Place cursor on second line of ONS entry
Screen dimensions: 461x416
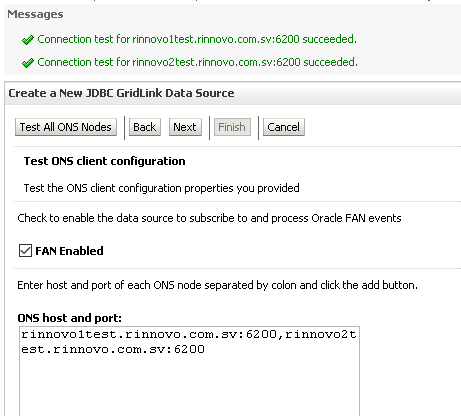113,349
